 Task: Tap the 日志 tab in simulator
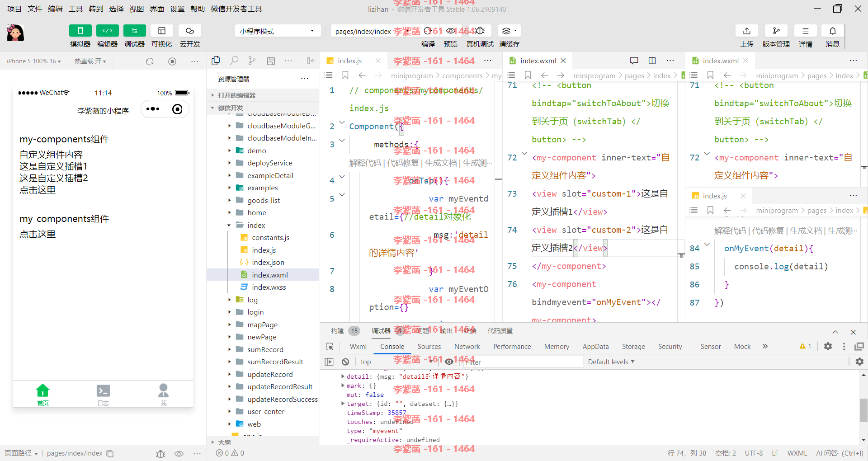click(103, 395)
